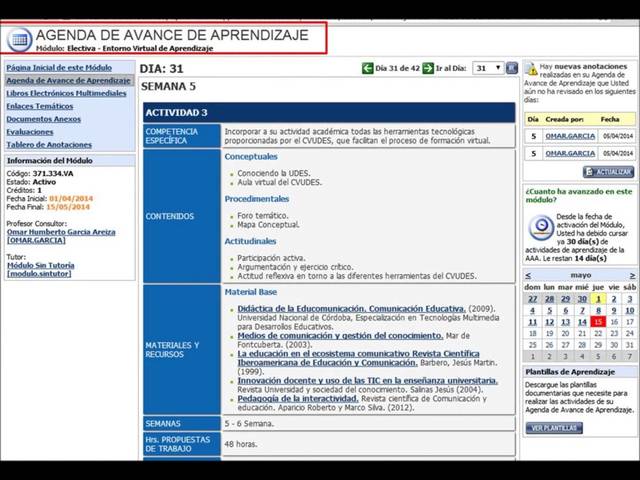Screen dimensions: 640x480
Task: Select May 1 in the calendar
Action: tap(598, 299)
